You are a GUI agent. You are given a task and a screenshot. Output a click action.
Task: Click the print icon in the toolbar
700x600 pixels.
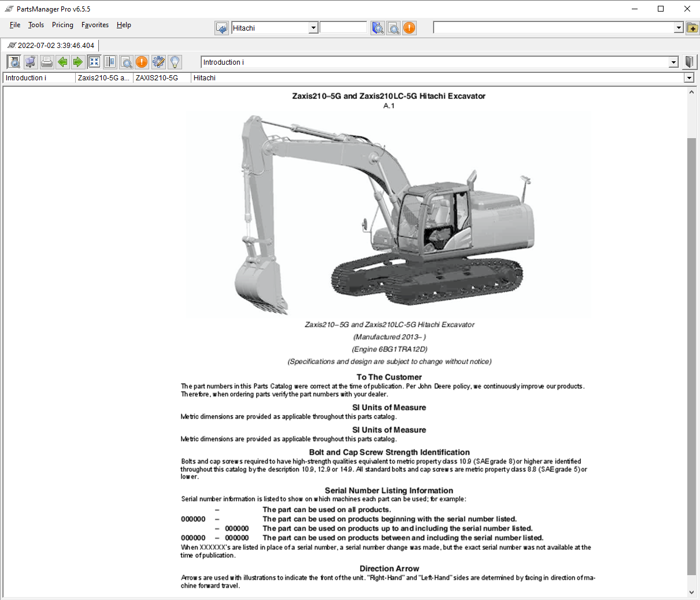47,62
